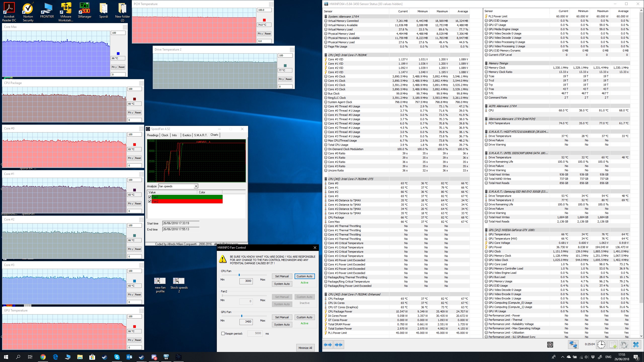This screenshot has height=362, width=644.
Task: Click HWiNFO sensor list vertical scrollbar
Action: tap(641, 173)
